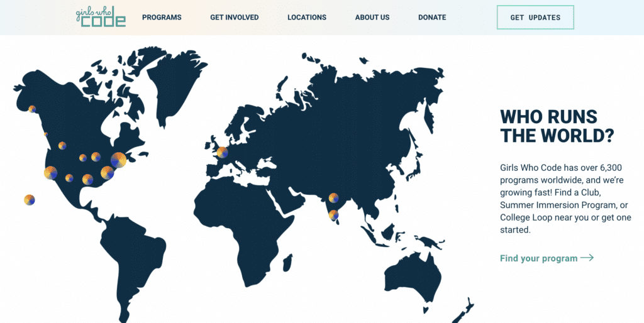Go to the Locations page
The image size is (644, 323).
307,18
